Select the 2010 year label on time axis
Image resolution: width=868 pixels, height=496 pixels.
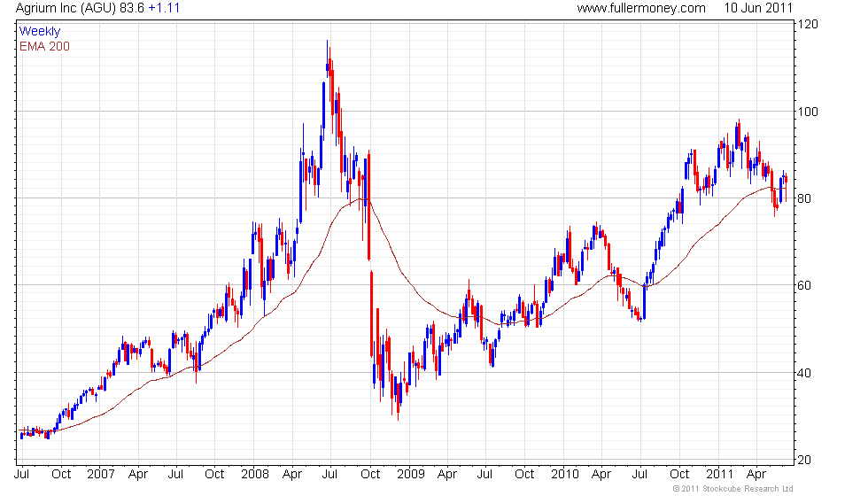click(x=565, y=475)
